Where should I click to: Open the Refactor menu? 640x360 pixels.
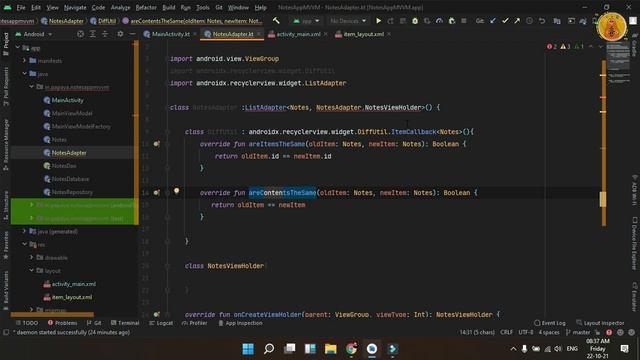coord(146,7)
